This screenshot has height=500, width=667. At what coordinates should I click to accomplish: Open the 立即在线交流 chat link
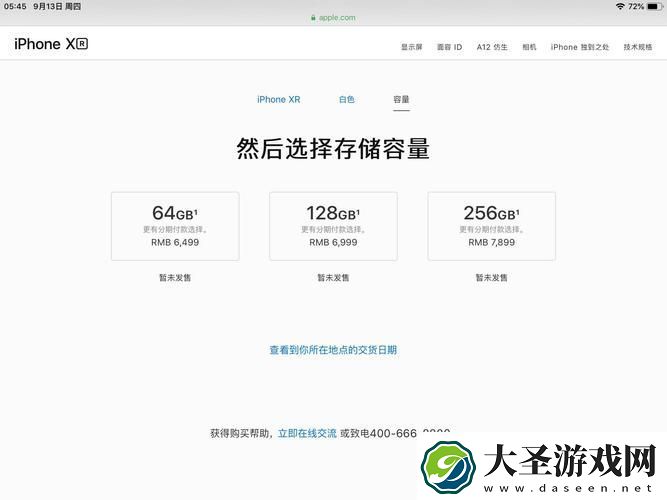coord(307,434)
